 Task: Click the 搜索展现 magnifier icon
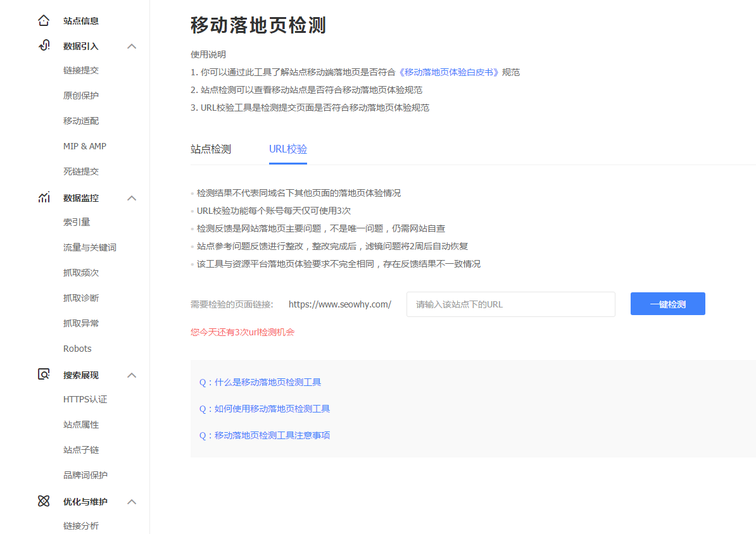tap(43, 375)
